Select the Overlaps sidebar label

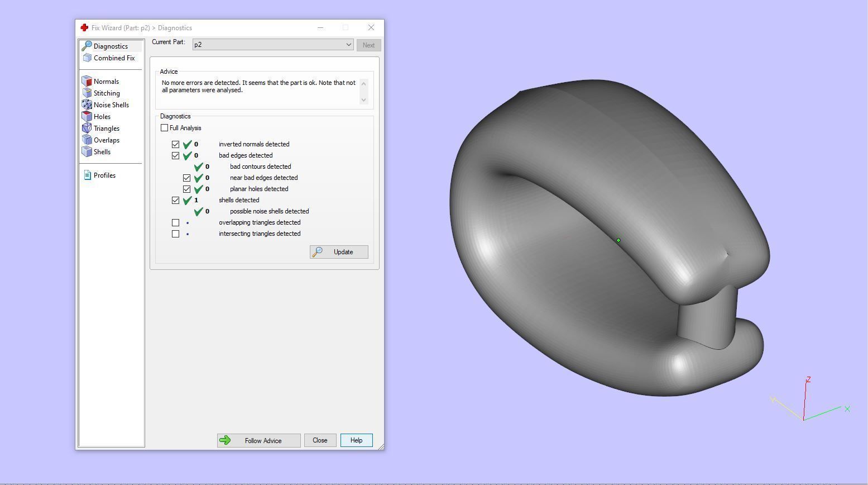(107, 140)
